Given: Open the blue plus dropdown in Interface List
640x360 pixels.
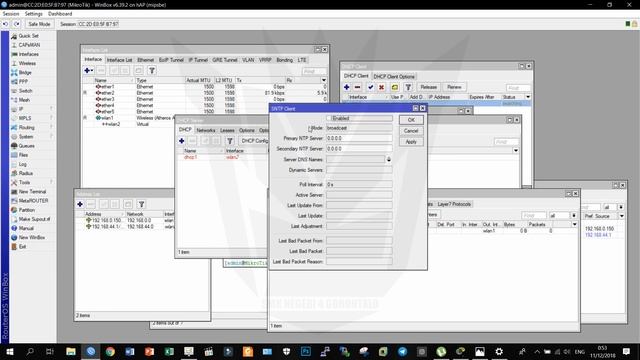Looking at the screenshot, I should pos(88,71).
